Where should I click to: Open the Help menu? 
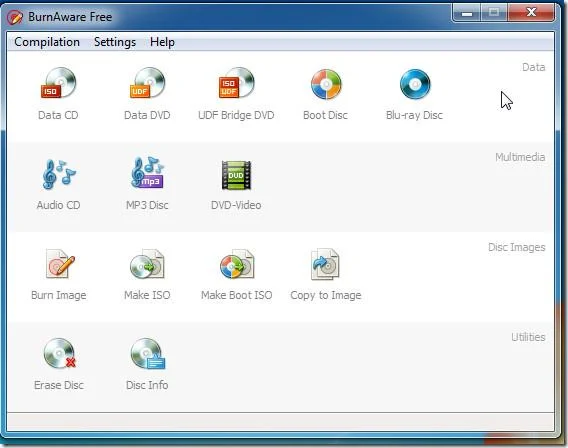[162, 42]
